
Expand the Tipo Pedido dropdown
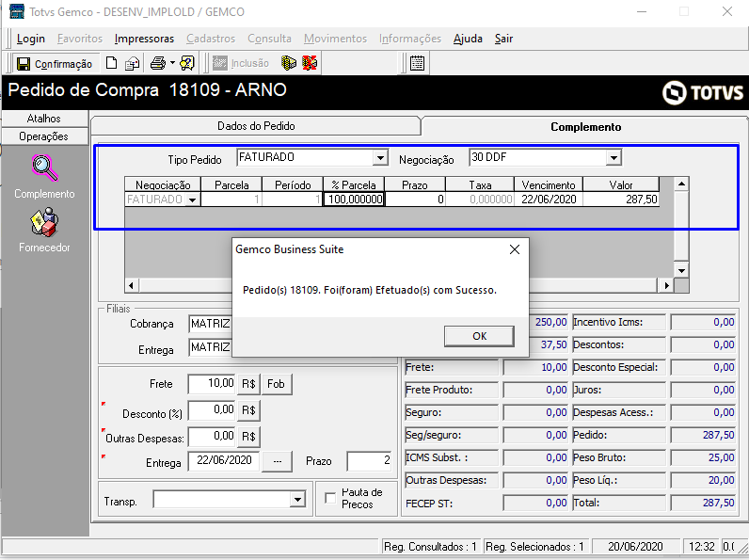pos(380,157)
